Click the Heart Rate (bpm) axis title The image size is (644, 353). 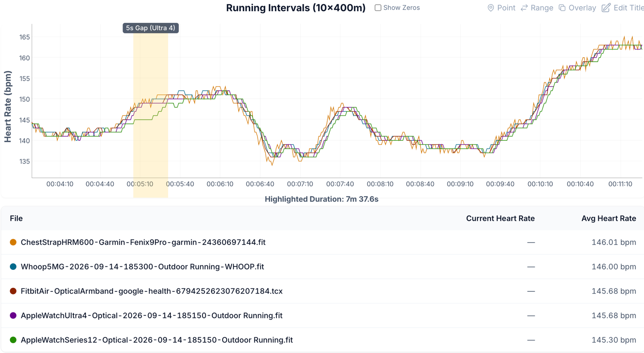point(8,106)
